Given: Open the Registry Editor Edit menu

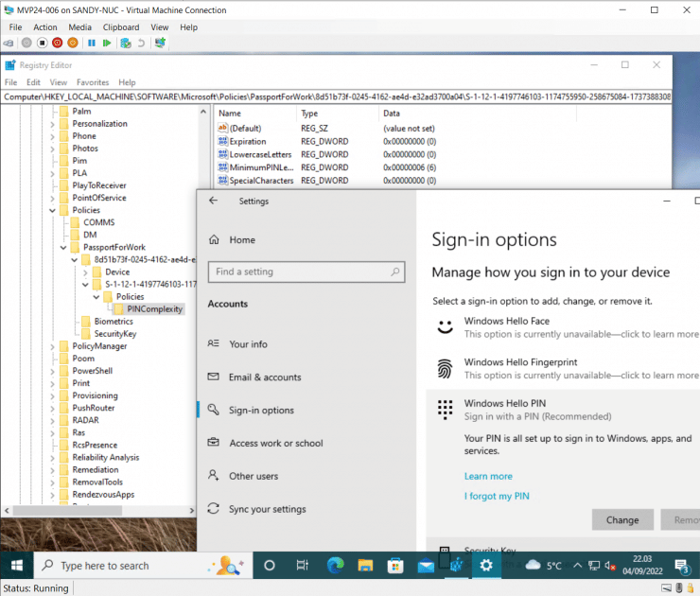Looking at the screenshot, I should pos(33,82).
